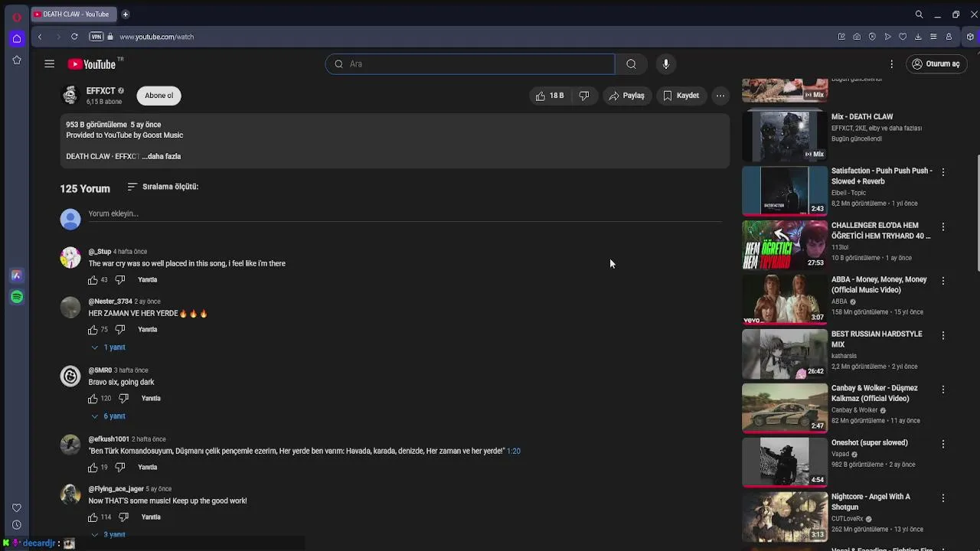Open @Flying_ace_jager profile link
Screen dimensions: 980x551
[116, 489]
